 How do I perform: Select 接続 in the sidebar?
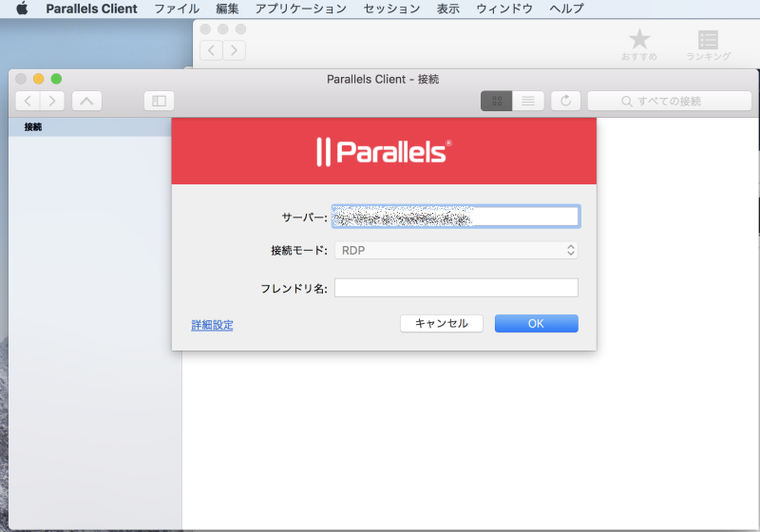pyautogui.click(x=89, y=127)
